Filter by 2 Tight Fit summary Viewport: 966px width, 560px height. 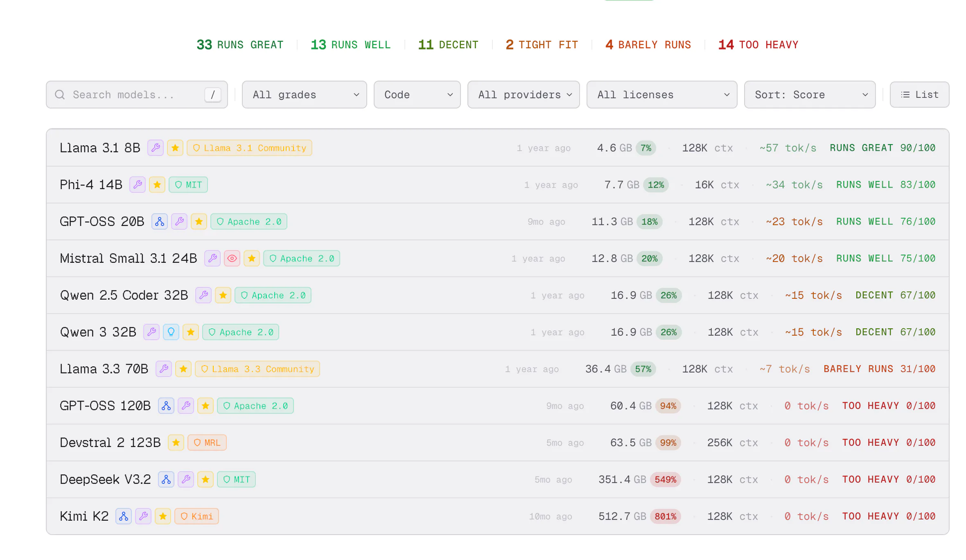542,45
